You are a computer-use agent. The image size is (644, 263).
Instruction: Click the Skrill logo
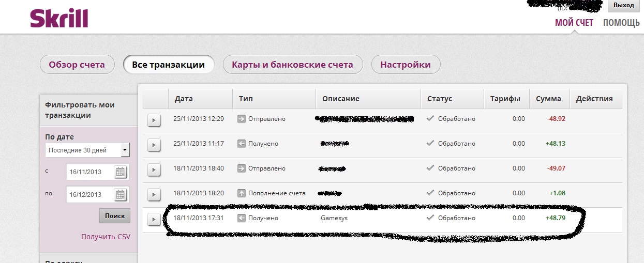coord(59,18)
